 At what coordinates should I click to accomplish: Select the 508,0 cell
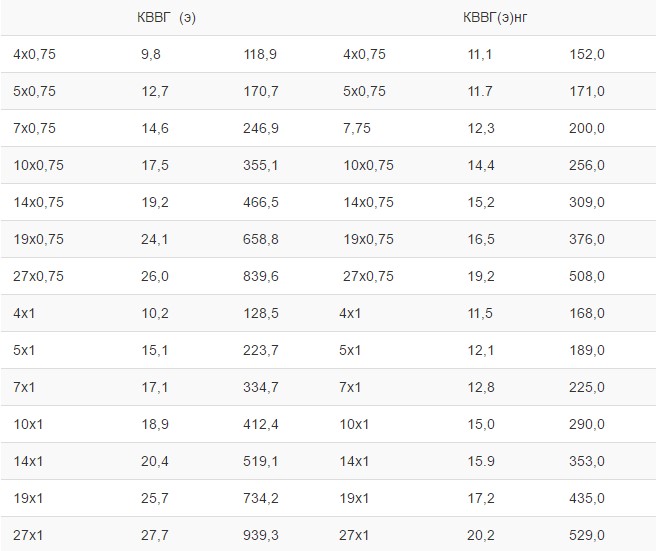[586, 277]
